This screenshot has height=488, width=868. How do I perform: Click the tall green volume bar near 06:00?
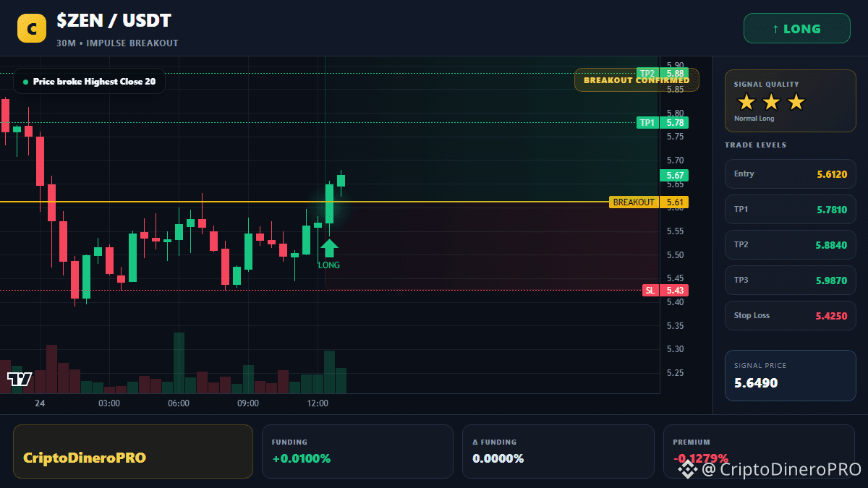(179, 363)
